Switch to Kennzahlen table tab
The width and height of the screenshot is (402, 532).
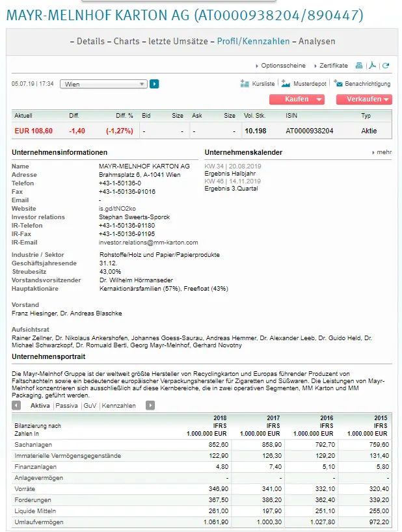[x=119, y=406]
